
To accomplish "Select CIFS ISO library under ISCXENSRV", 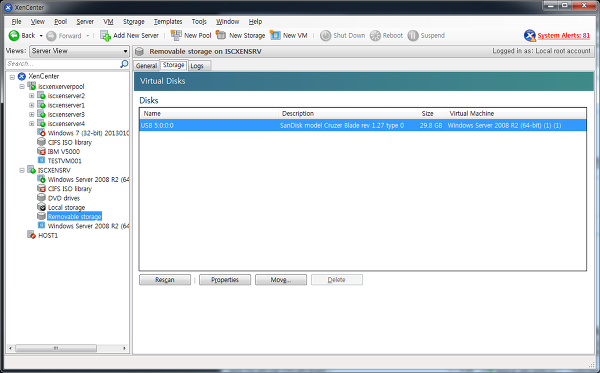I will pyautogui.click(x=70, y=189).
